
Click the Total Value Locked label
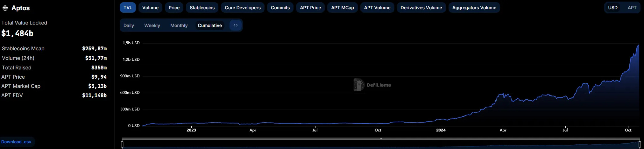coord(24,23)
